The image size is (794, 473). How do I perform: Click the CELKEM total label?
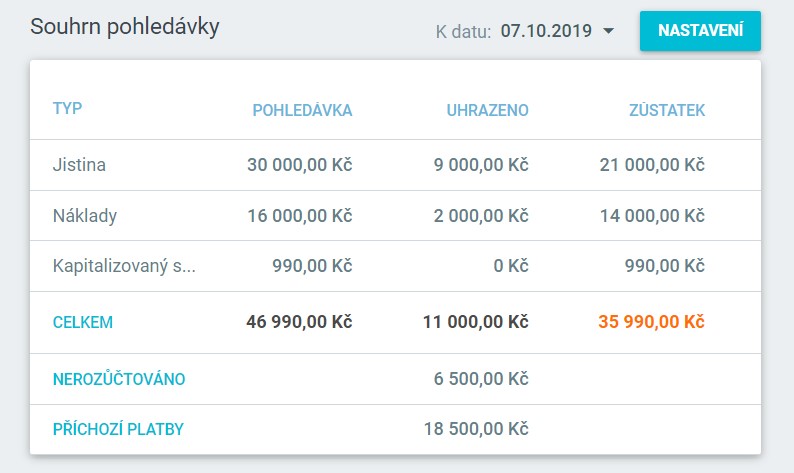tap(82, 322)
